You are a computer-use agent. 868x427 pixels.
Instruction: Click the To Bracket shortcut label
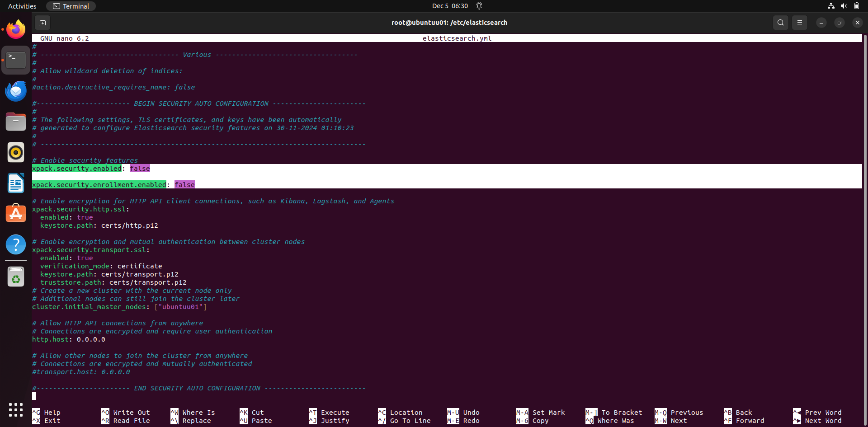click(622, 413)
